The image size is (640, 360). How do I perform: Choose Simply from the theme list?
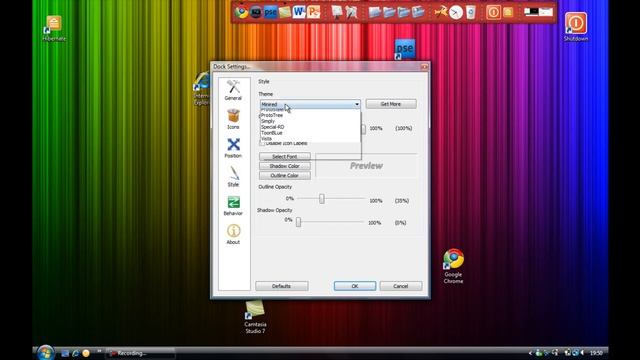[310, 121]
